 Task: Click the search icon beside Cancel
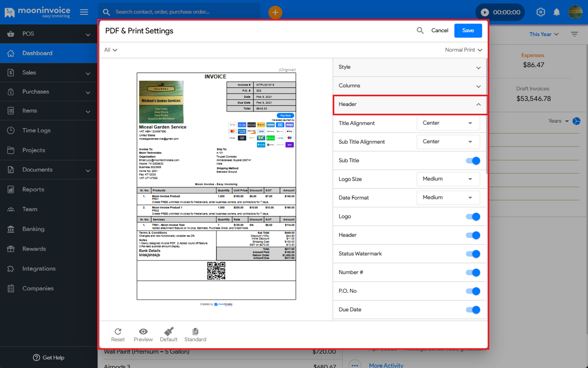tap(420, 31)
